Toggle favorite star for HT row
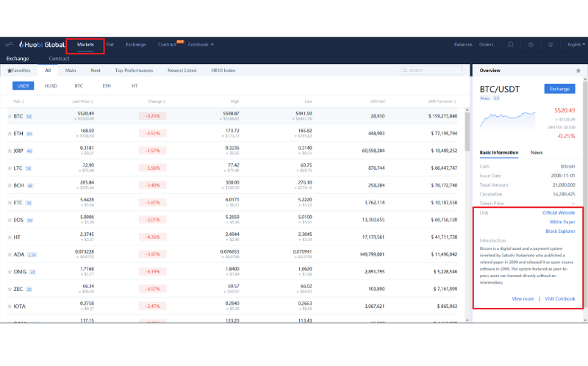This screenshot has width=588, height=366. (10, 237)
